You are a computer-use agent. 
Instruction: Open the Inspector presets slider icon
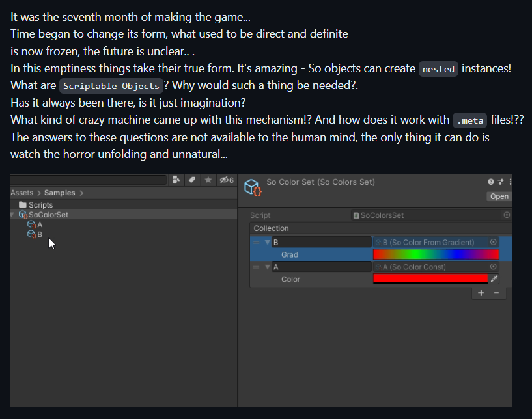click(501, 182)
